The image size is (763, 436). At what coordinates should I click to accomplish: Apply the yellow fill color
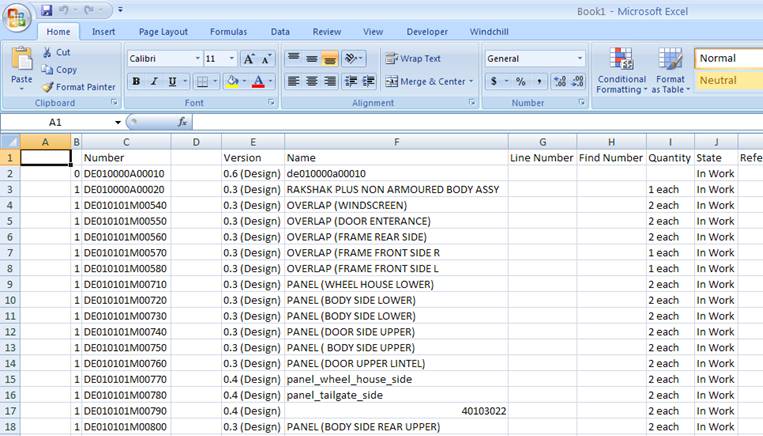[x=233, y=81]
